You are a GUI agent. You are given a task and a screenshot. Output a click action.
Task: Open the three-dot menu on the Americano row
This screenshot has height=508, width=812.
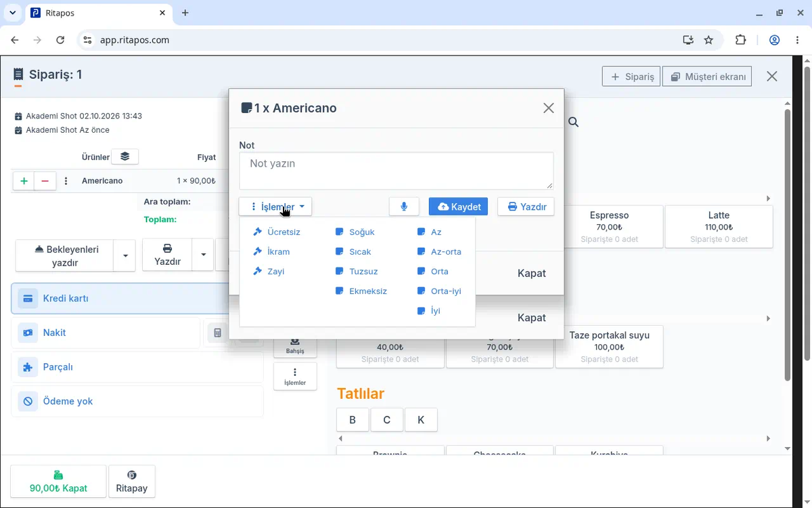pos(66,181)
